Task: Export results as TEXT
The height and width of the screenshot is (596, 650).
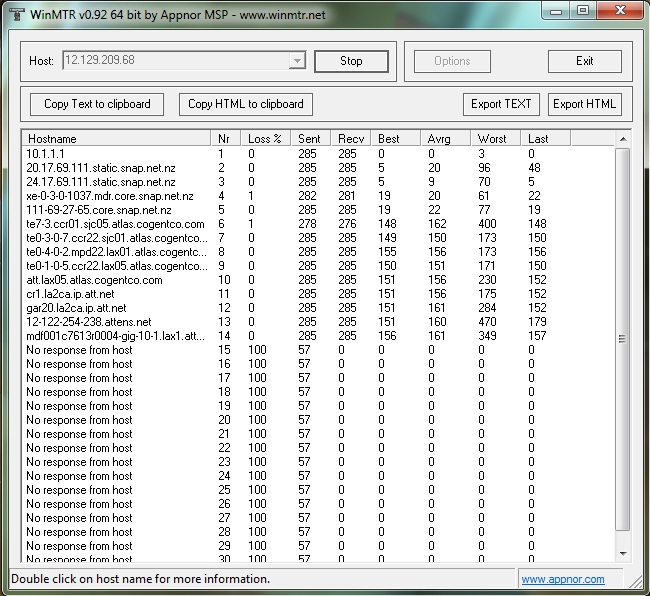Action: click(x=501, y=104)
